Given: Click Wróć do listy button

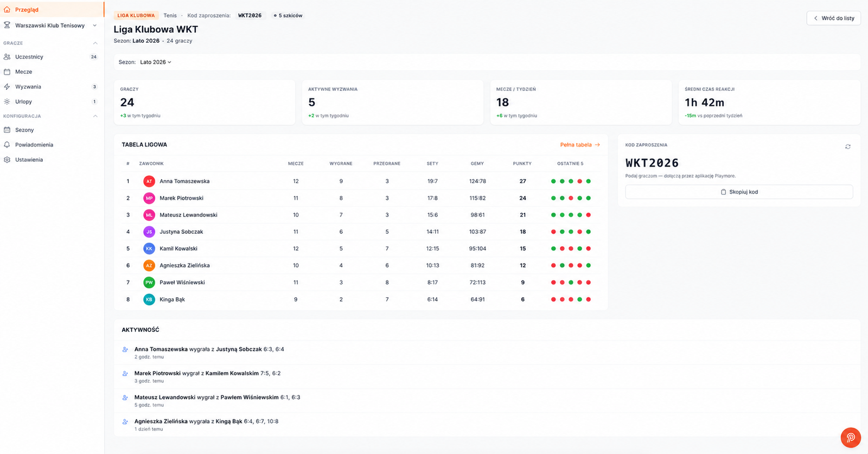Looking at the screenshot, I should pos(833,18).
